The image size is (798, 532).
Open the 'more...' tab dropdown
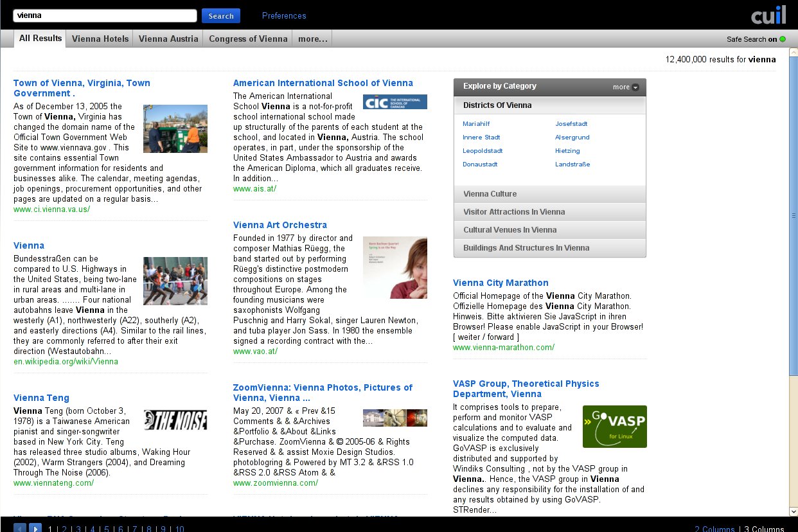tap(312, 39)
